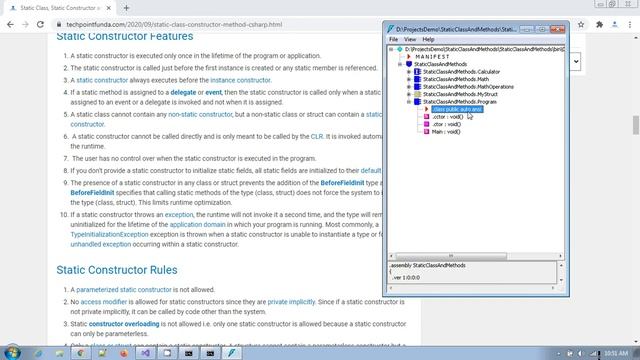The width and height of the screenshot is (640, 360).
Task: Click the Math class icon in tree
Action: click(x=417, y=79)
